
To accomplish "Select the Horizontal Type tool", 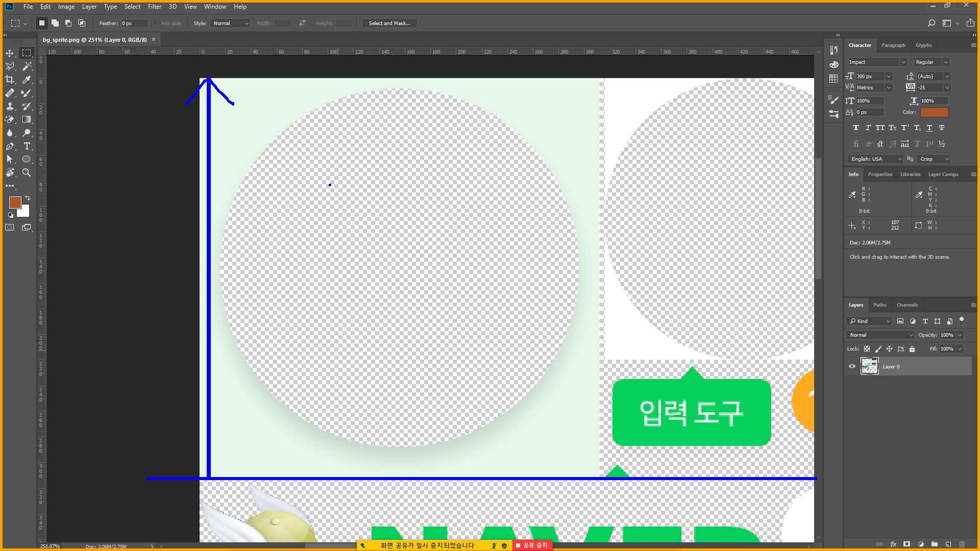I will (27, 146).
